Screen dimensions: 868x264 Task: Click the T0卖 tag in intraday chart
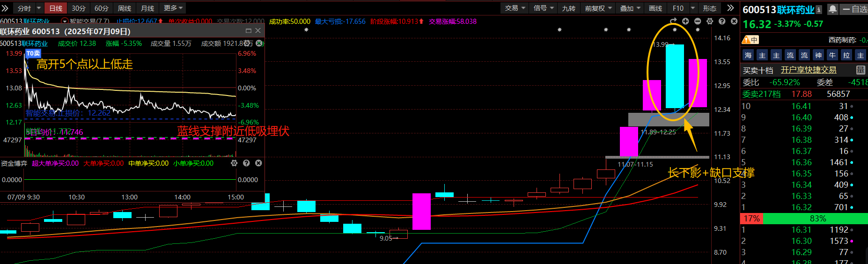(x=33, y=53)
